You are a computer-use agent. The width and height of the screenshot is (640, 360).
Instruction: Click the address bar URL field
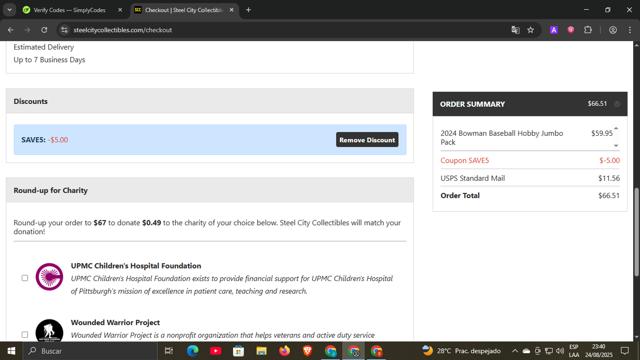pos(286,30)
